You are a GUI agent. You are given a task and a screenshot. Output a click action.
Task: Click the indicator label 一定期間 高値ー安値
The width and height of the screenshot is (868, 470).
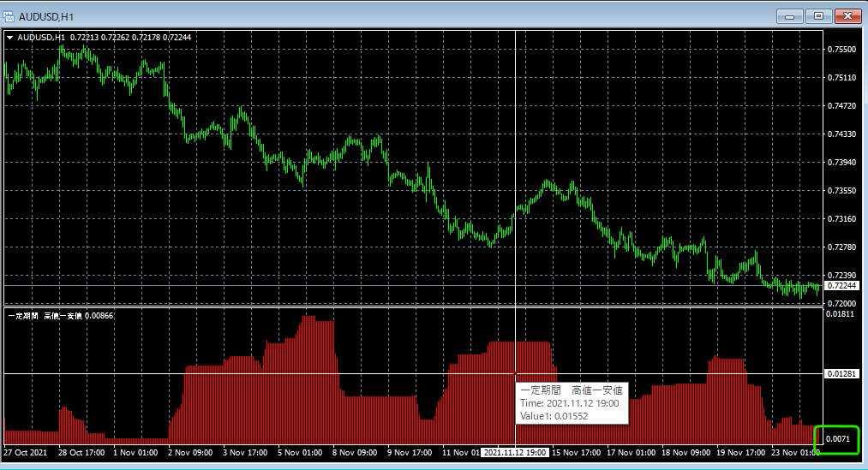coord(45,316)
